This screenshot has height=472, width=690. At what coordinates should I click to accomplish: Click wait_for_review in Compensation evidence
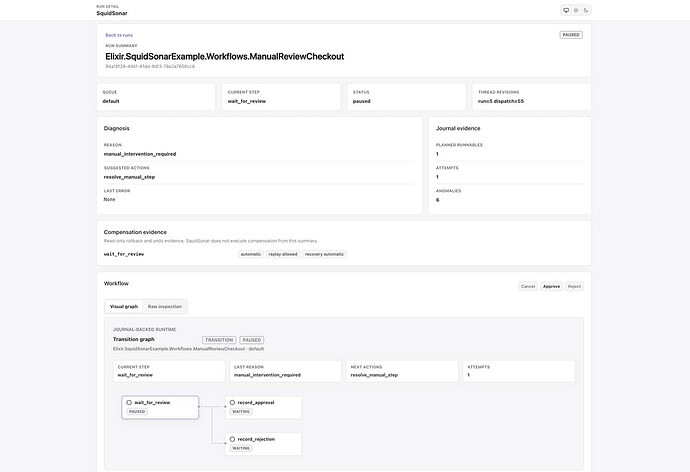click(124, 254)
